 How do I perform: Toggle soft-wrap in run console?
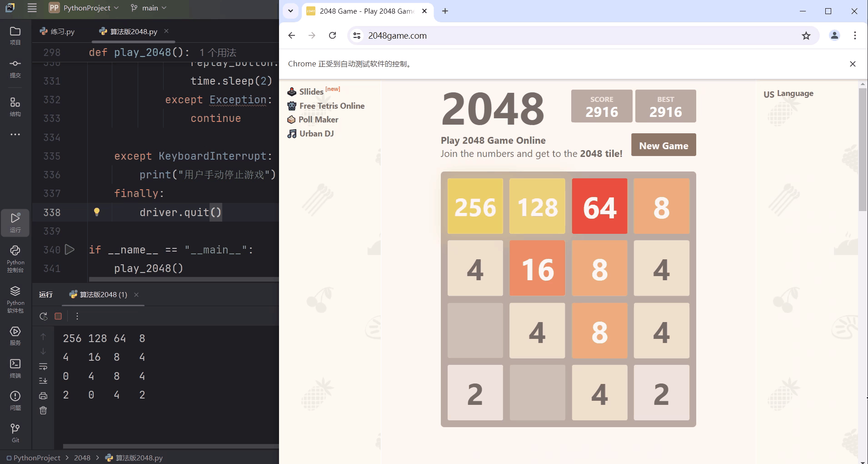click(43, 366)
